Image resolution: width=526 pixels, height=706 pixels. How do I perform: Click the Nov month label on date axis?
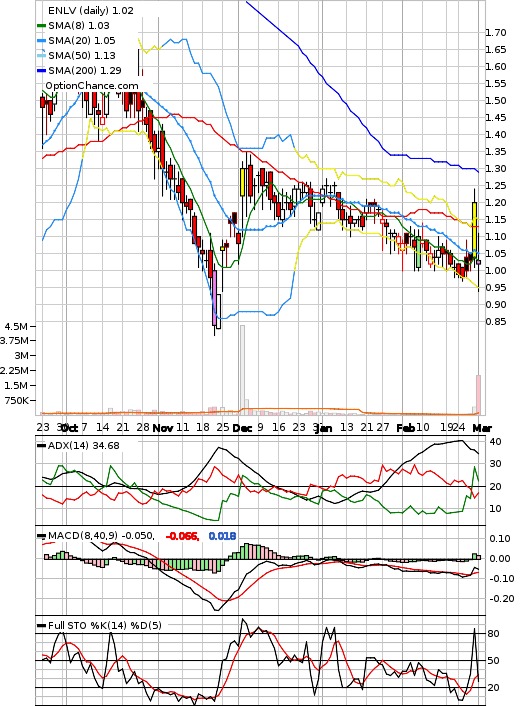(163, 428)
